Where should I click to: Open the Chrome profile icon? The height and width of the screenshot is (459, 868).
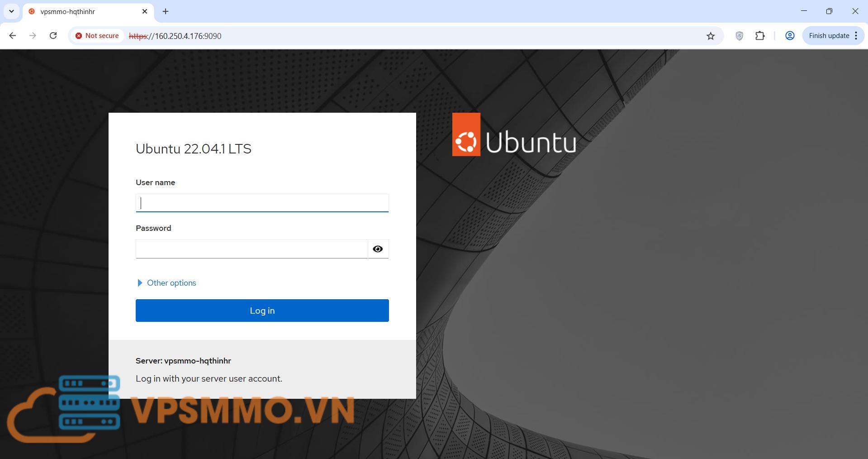click(790, 36)
